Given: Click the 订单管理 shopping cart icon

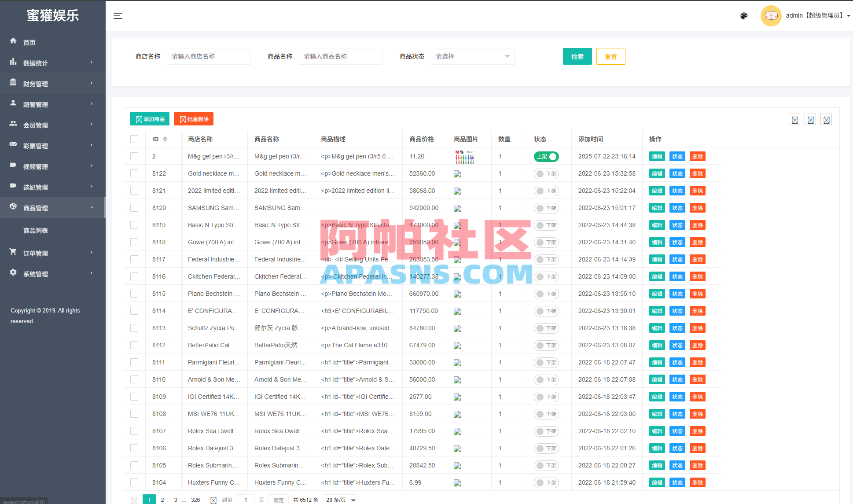Looking at the screenshot, I should (x=13, y=252).
